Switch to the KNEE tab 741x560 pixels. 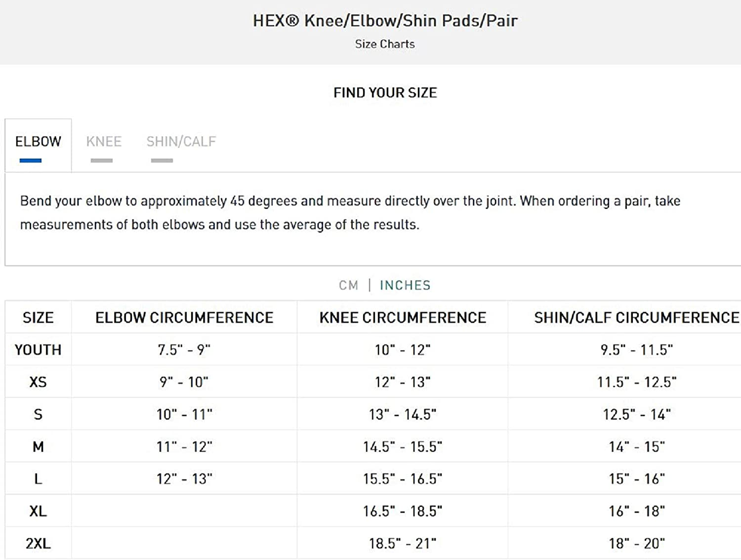[103, 142]
